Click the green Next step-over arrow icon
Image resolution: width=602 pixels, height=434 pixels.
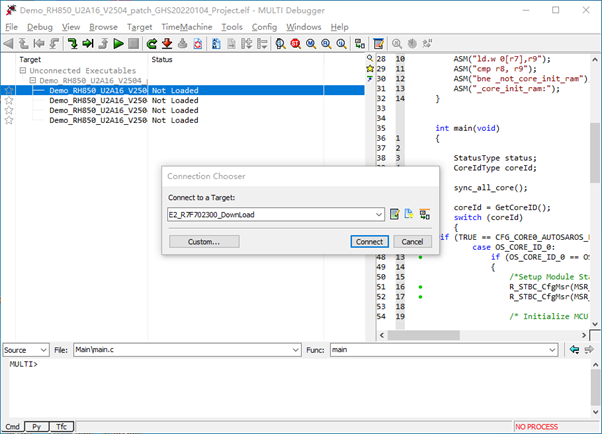click(x=88, y=44)
